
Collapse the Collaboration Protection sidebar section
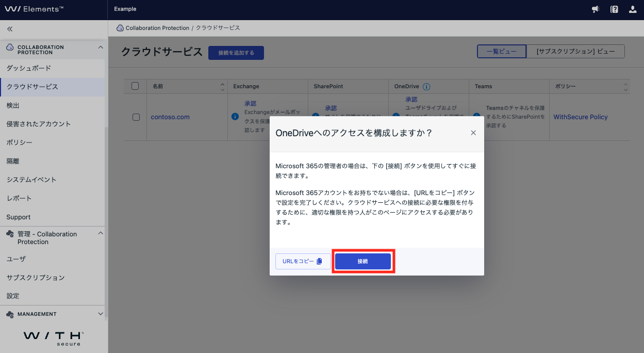[101, 47]
